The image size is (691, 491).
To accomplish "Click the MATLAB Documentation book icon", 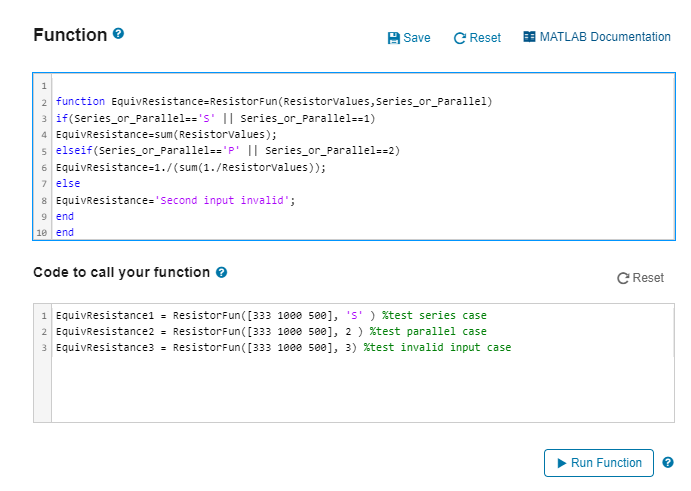I will pos(529,37).
